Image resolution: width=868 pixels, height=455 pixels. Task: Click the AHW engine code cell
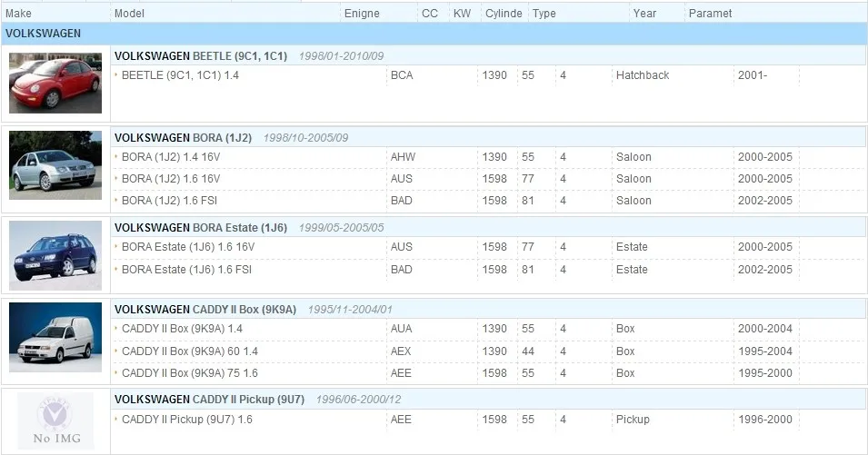pyautogui.click(x=403, y=157)
